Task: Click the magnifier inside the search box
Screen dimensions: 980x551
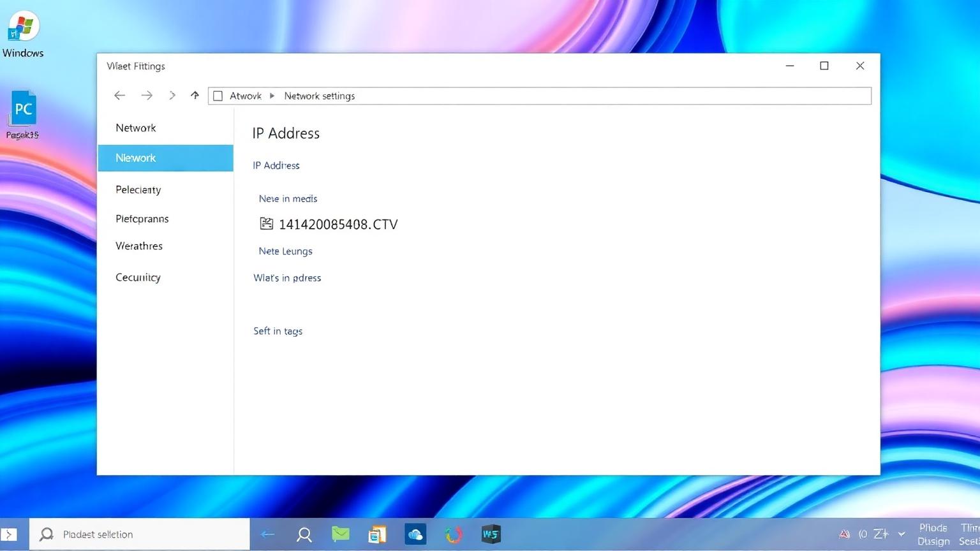Action: tap(47, 534)
